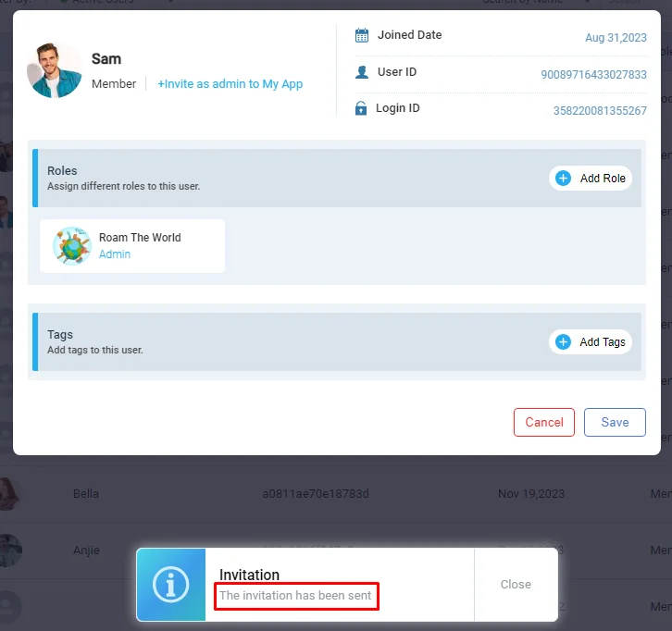Select the User ID number 90089716433027833
Viewport: 672px width, 631px height.
point(593,75)
